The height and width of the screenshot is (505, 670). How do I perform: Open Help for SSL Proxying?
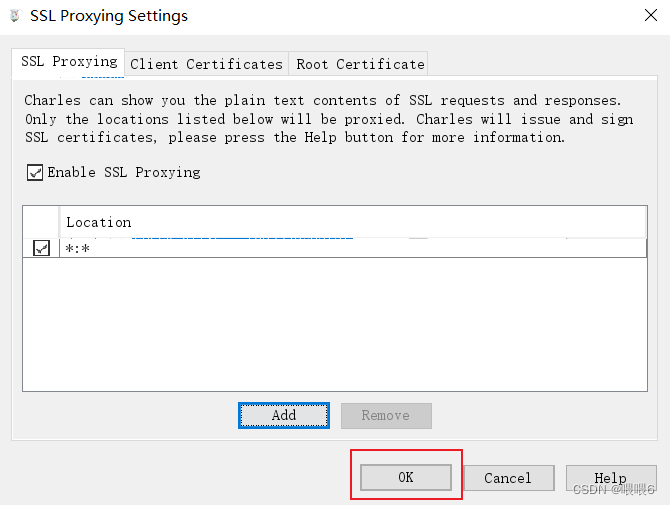pyautogui.click(x=610, y=478)
